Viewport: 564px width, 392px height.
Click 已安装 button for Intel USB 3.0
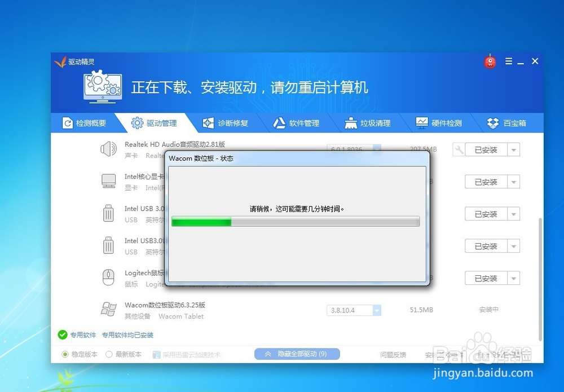click(x=486, y=214)
